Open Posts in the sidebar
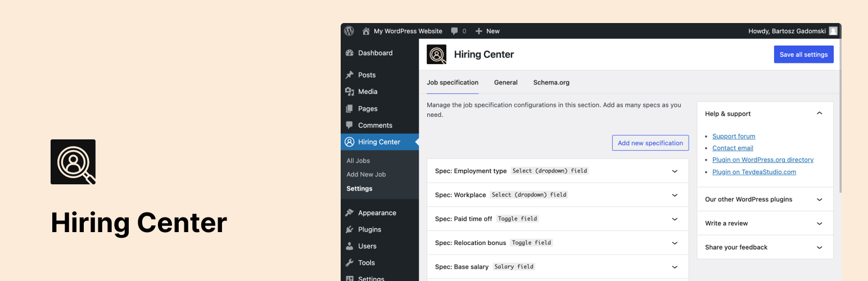Screen dimensions: 868x281 click(x=367, y=75)
